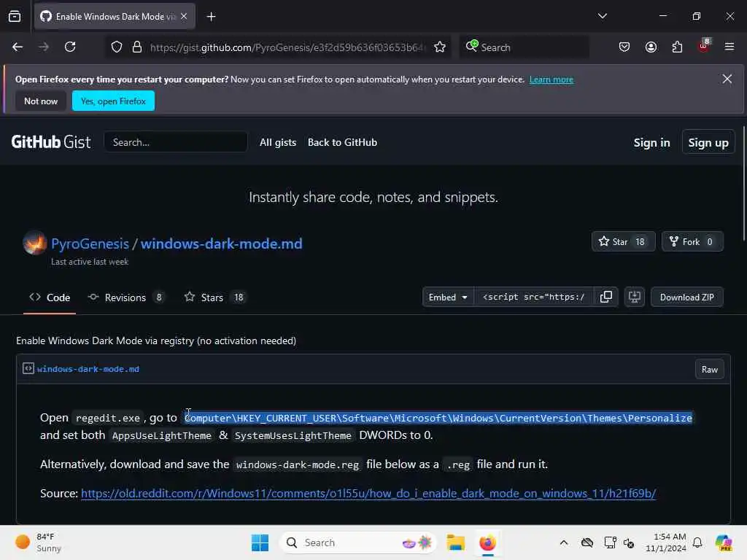The height and width of the screenshot is (560, 747).
Task: Open Firefox View tab overview icon
Action: click(15, 16)
